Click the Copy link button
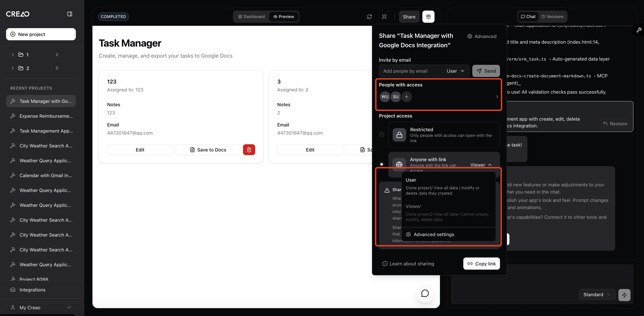644x316 pixels. pyautogui.click(x=481, y=264)
